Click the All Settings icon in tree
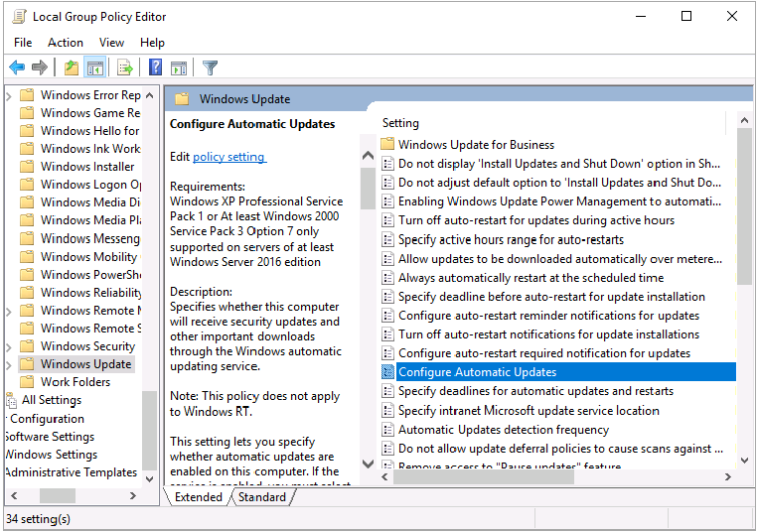Viewport: 758px width, 532px height. click(x=12, y=400)
